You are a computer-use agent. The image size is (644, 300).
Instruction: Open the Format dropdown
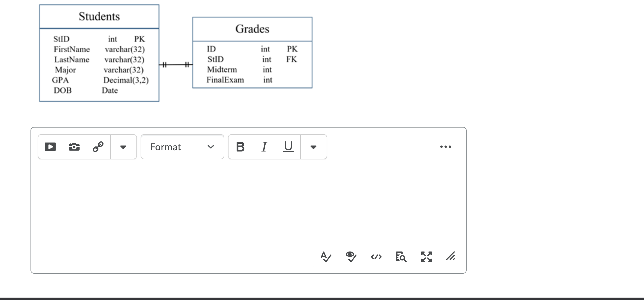[182, 147]
